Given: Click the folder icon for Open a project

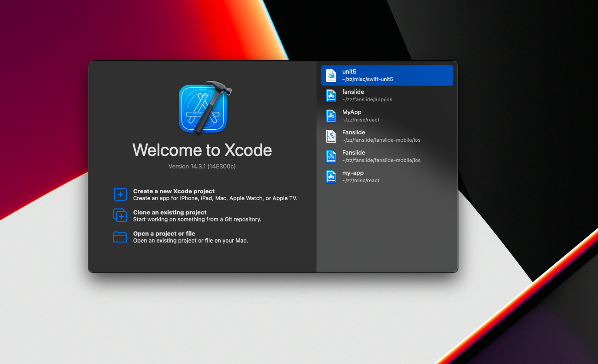Looking at the screenshot, I should pos(120,237).
